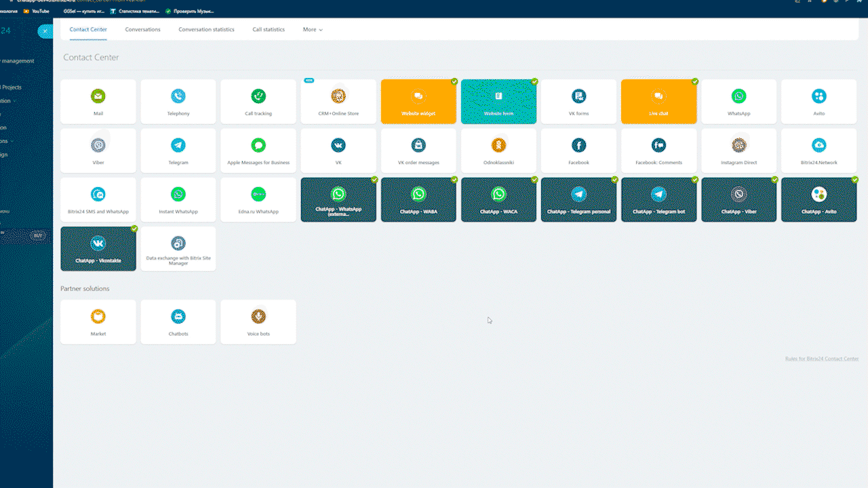The image size is (868, 488).
Task: Open the ChatApp - WABA tile
Action: click(418, 199)
